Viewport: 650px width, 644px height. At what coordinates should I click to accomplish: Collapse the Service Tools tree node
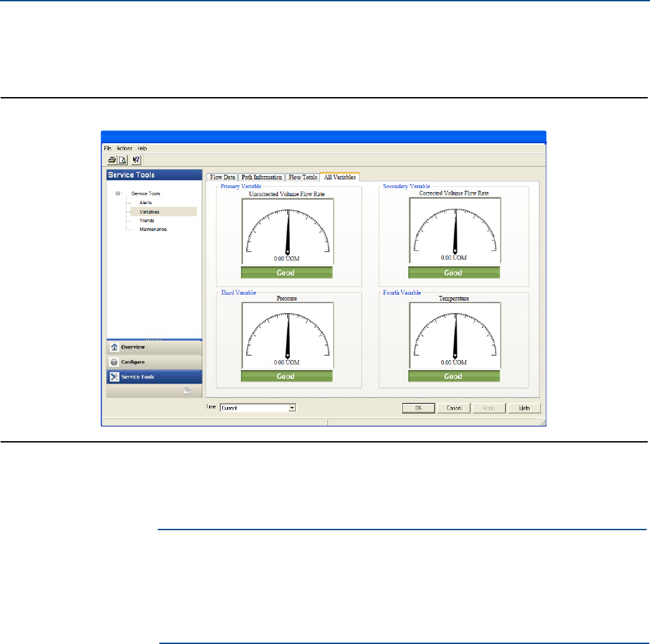pos(118,193)
